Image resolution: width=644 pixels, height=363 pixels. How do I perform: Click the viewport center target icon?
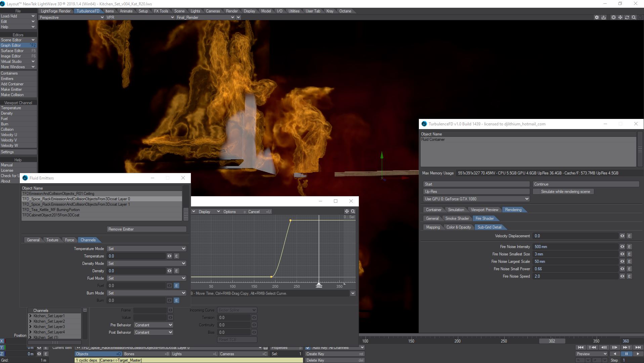pyautogui.click(x=613, y=17)
